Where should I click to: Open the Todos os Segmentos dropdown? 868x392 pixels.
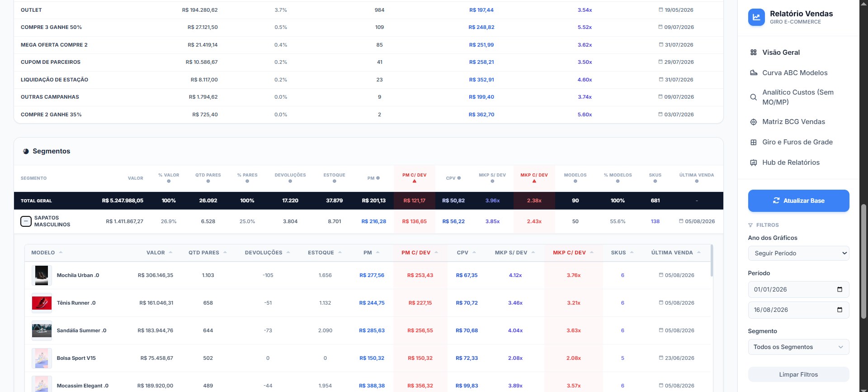pos(798,347)
